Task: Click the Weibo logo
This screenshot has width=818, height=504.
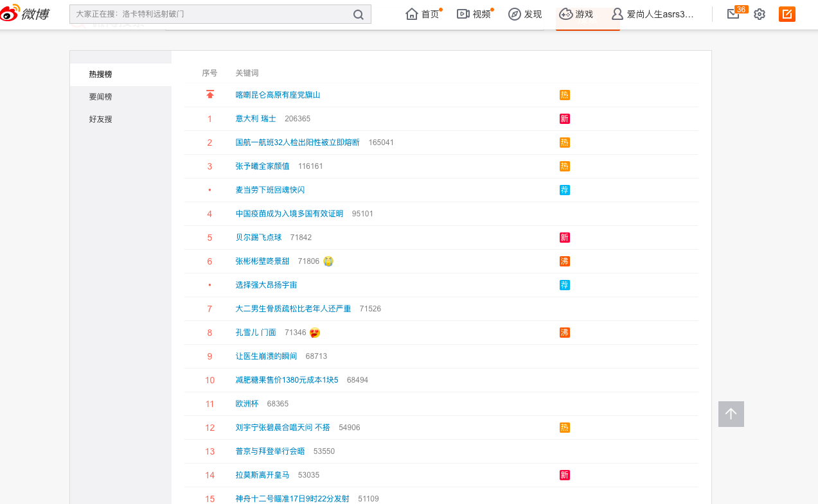Action: click(25, 12)
